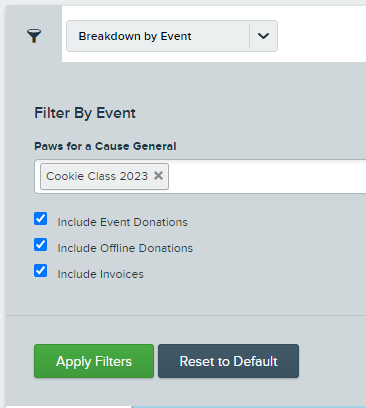Click the gray tab behind the funnel icon
The image size is (366, 408).
coord(34,35)
